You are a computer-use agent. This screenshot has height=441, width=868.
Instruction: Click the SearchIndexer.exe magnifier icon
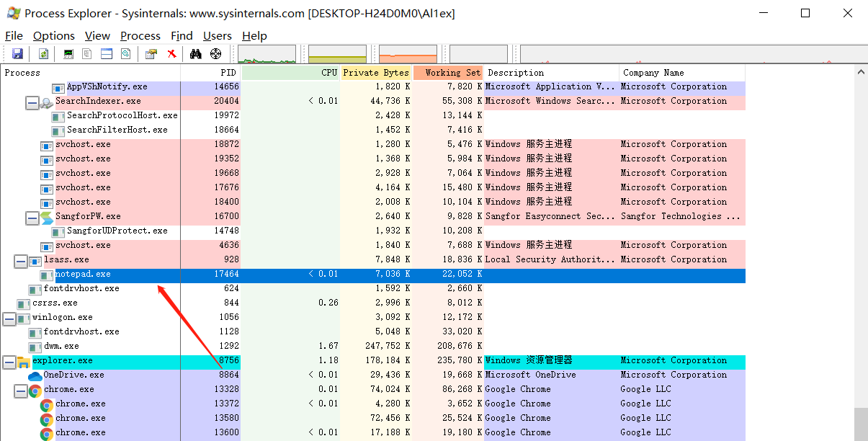(x=47, y=102)
